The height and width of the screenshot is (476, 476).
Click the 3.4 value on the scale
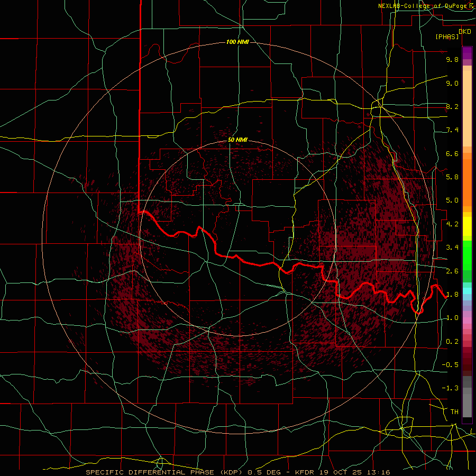(x=452, y=248)
